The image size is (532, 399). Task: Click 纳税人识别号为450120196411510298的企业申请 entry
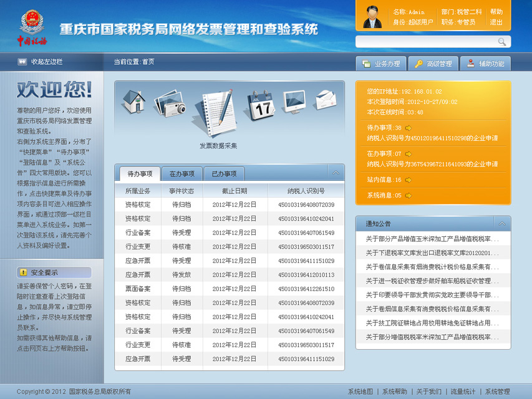pyautogui.click(x=432, y=138)
